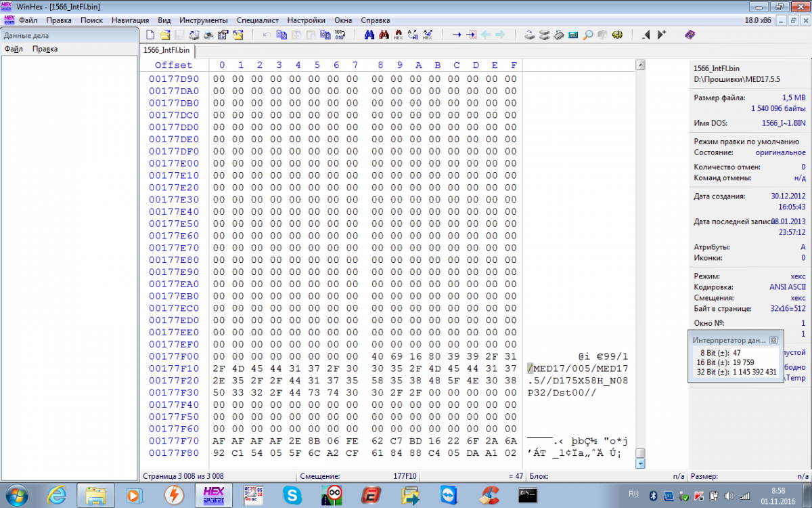Open file Properties from the toolbar icon
The width and height of the screenshot is (812, 508).
[x=223, y=35]
